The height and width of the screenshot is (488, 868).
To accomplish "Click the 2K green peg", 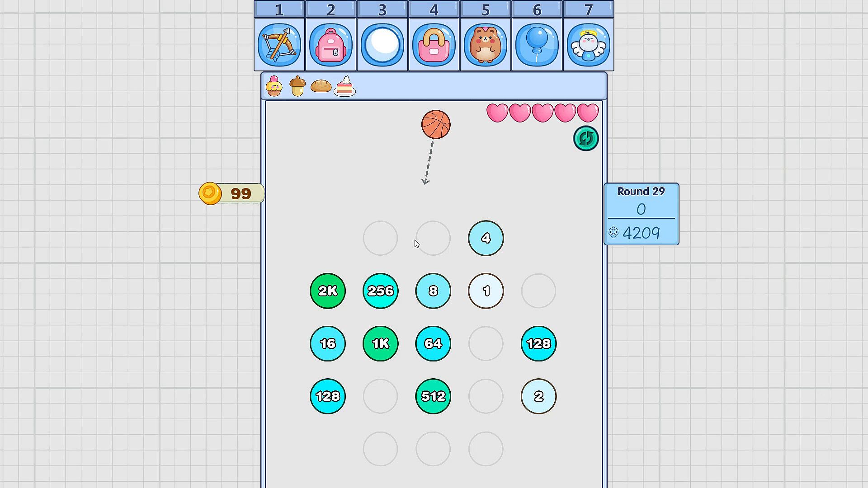I will 328,291.
